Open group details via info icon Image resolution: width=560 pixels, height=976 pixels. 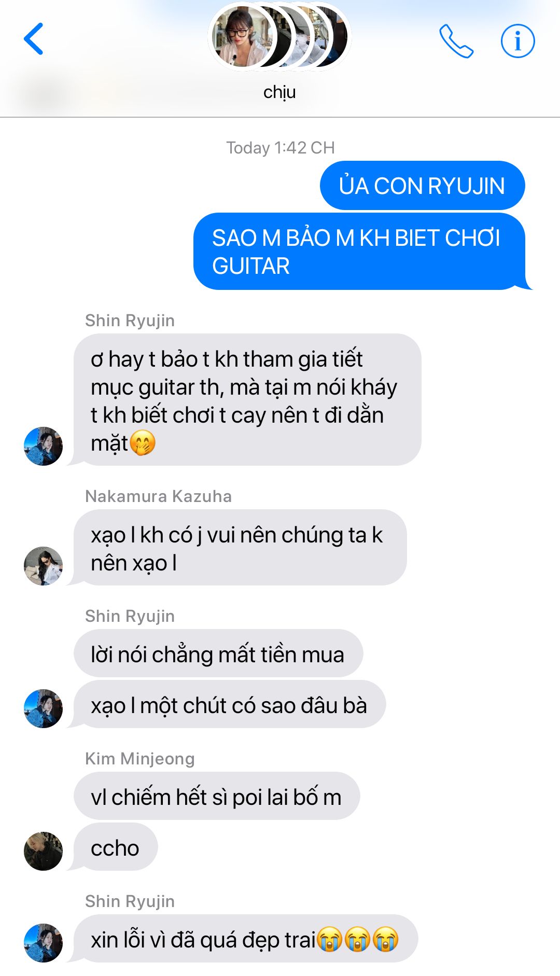pos(517,40)
